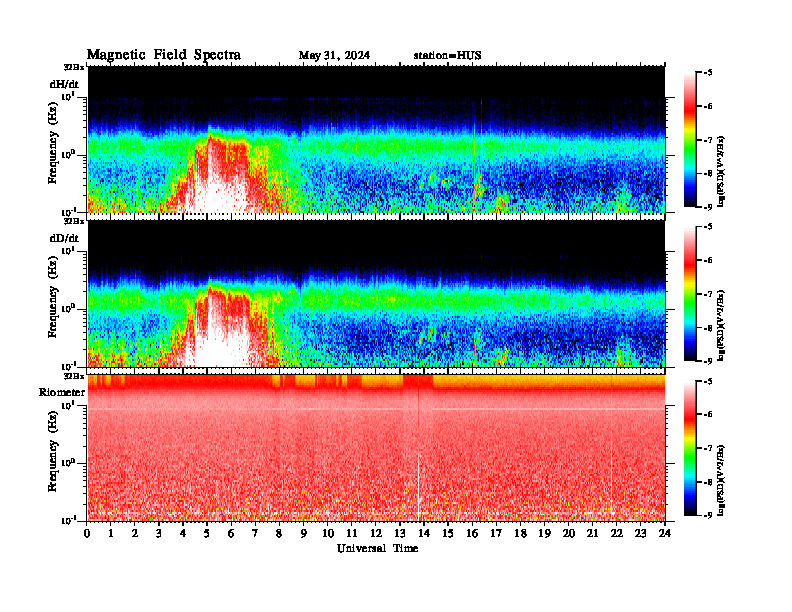Click hour tick label "20" on time axis

pos(568,533)
